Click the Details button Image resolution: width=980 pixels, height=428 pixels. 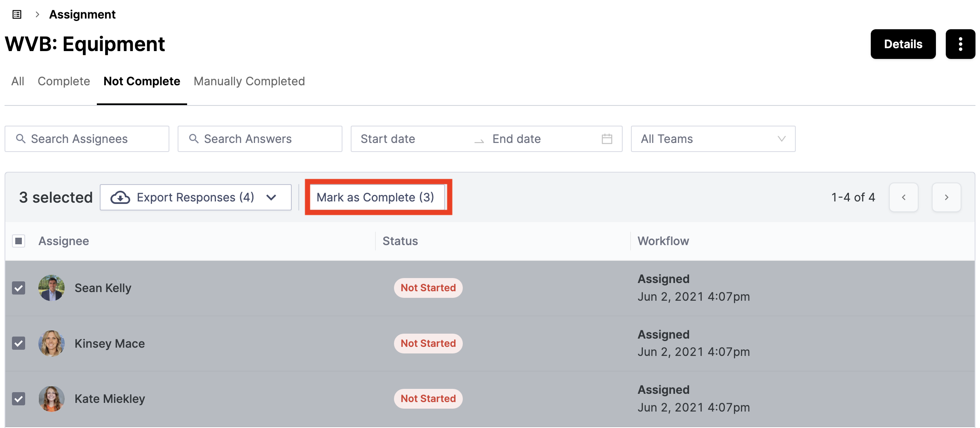903,44
